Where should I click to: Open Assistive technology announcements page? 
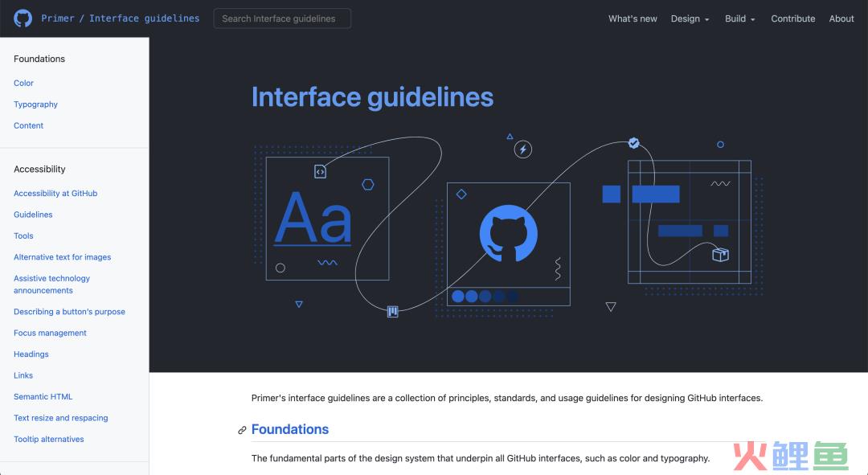tap(52, 284)
